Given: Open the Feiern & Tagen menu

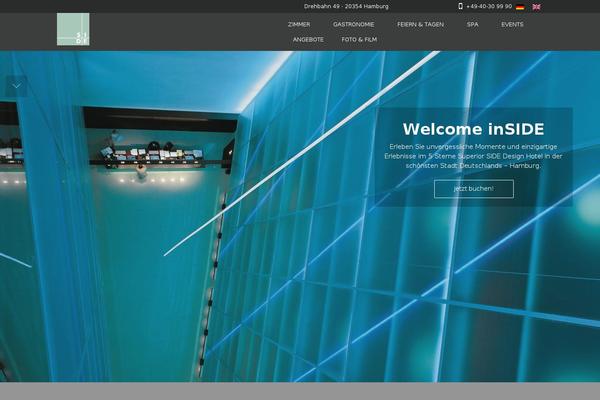Looking at the screenshot, I should pyautogui.click(x=421, y=24).
